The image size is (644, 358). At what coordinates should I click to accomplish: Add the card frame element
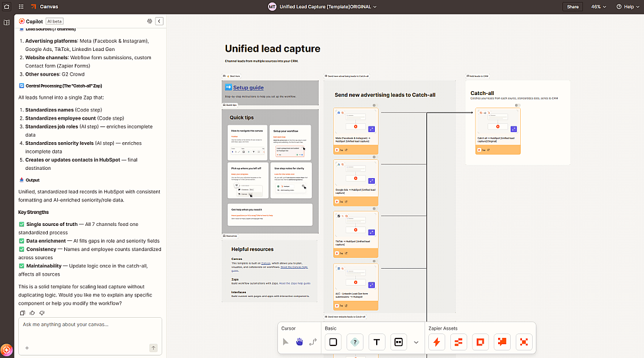click(x=398, y=342)
